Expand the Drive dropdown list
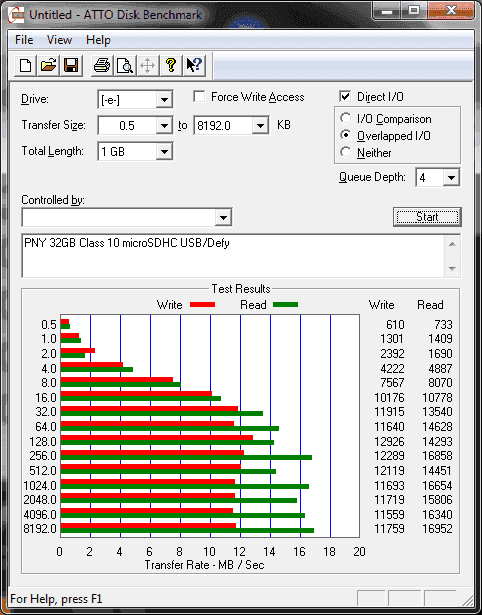The image size is (482, 615). (x=164, y=100)
